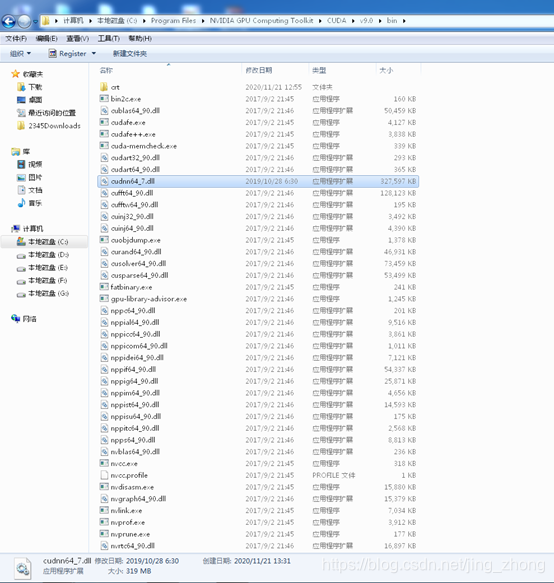The width and height of the screenshot is (554, 583).
Task: Expand the arrow after v9.0 in address bar
Action: coord(380,21)
